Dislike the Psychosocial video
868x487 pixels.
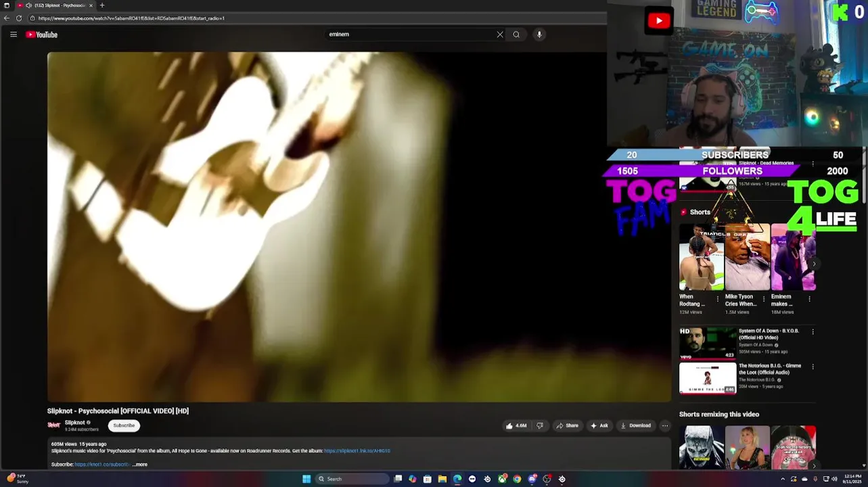coord(540,425)
